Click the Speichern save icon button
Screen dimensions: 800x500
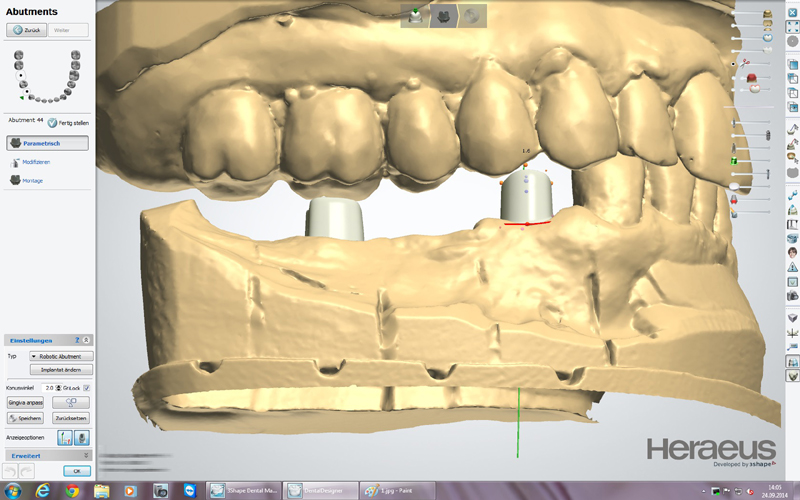tap(26, 418)
